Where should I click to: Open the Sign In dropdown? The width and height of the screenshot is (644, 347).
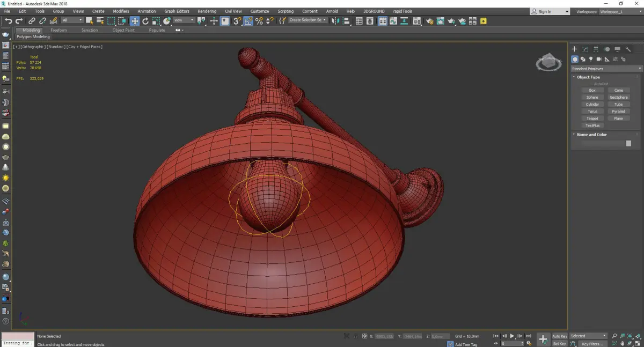(550, 11)
